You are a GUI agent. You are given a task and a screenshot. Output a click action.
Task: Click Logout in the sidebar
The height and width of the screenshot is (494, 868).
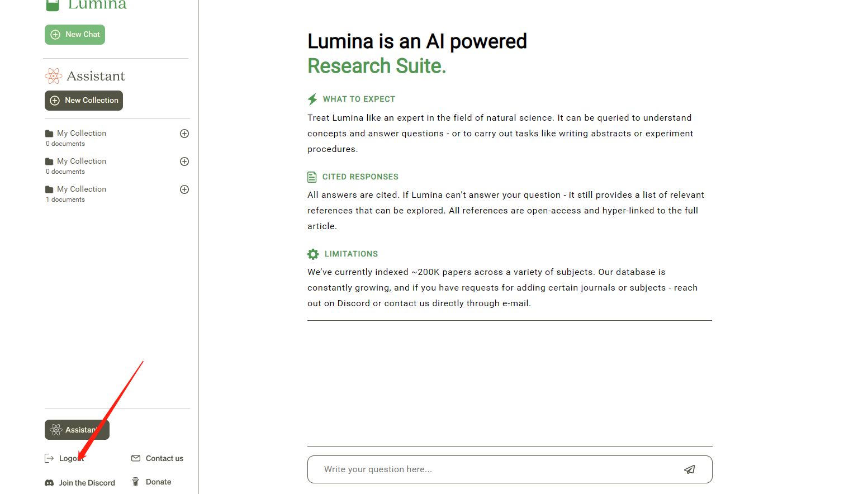[70, 458]
